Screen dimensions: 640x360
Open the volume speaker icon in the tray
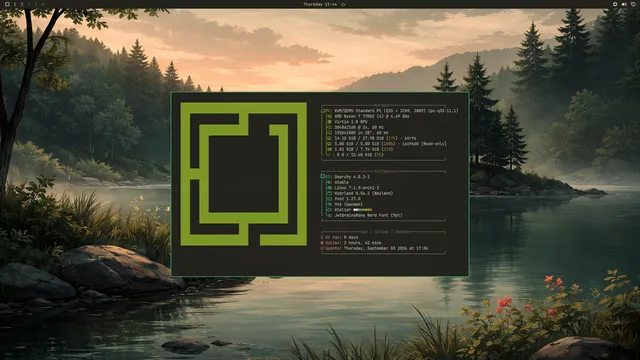tap(624, 4)
